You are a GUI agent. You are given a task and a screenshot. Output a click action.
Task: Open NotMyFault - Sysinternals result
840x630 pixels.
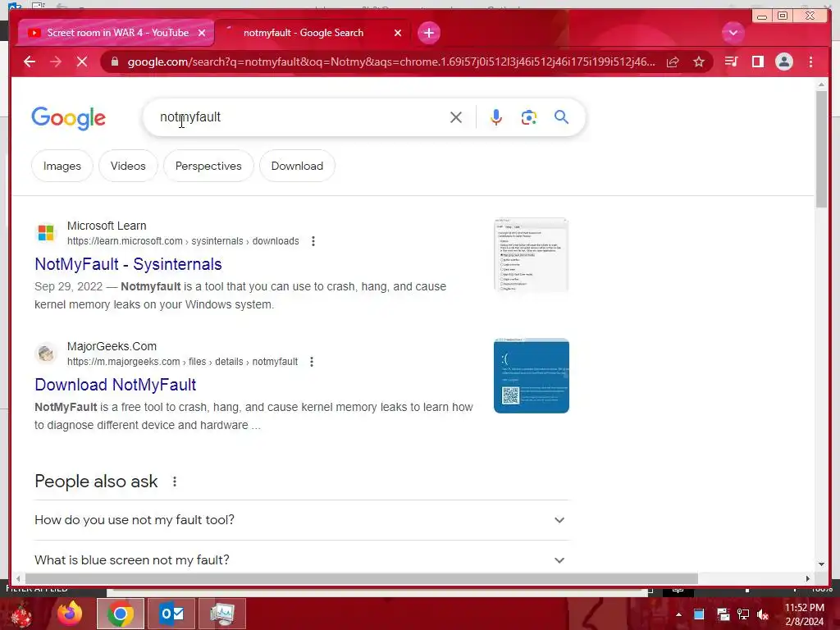pyautogui.click(x=128, y=264)
